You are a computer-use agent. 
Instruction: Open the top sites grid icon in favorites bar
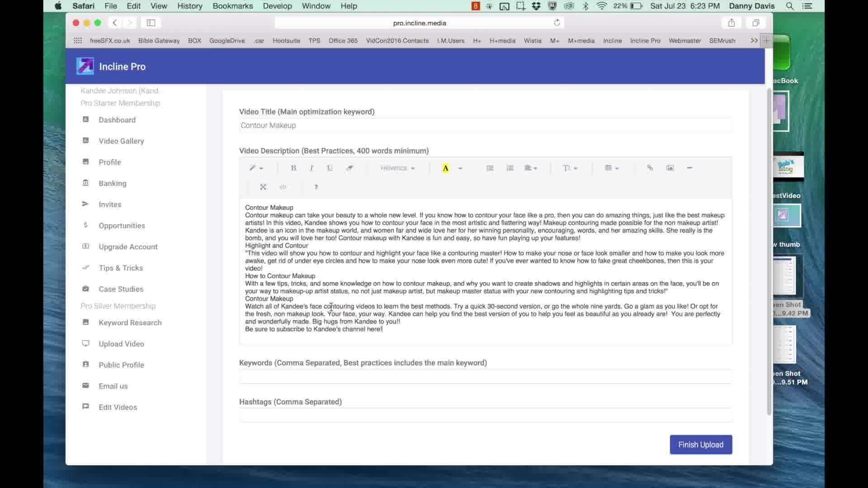78,40
